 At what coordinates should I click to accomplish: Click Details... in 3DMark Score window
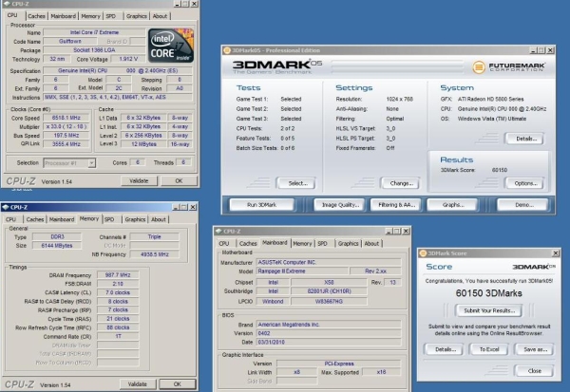click(444, 349)
